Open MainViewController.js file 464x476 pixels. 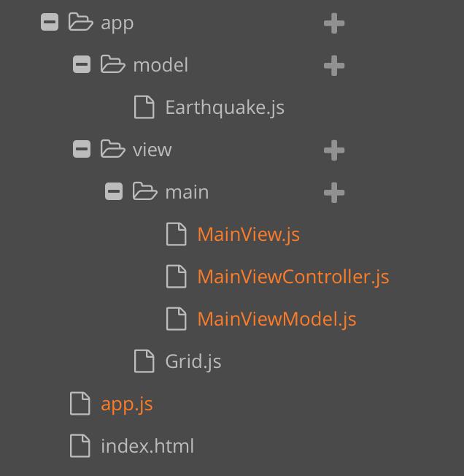coord(293,277)
